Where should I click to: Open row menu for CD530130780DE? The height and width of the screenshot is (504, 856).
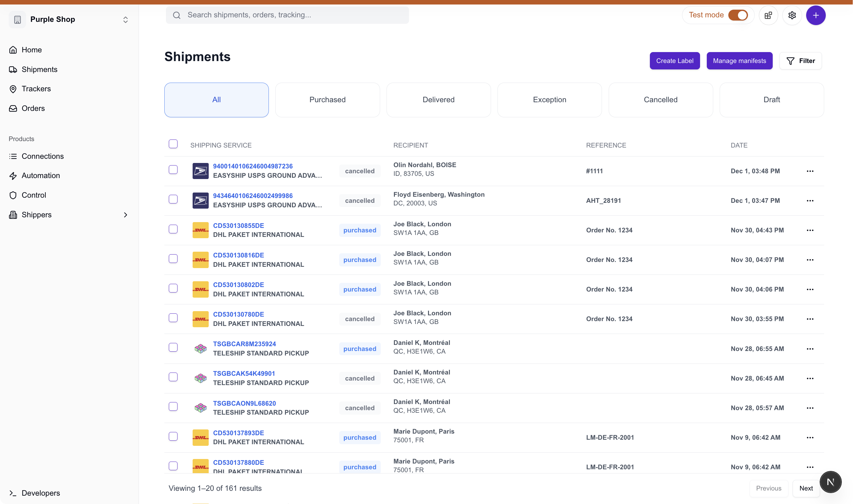(x=810, y=319)
